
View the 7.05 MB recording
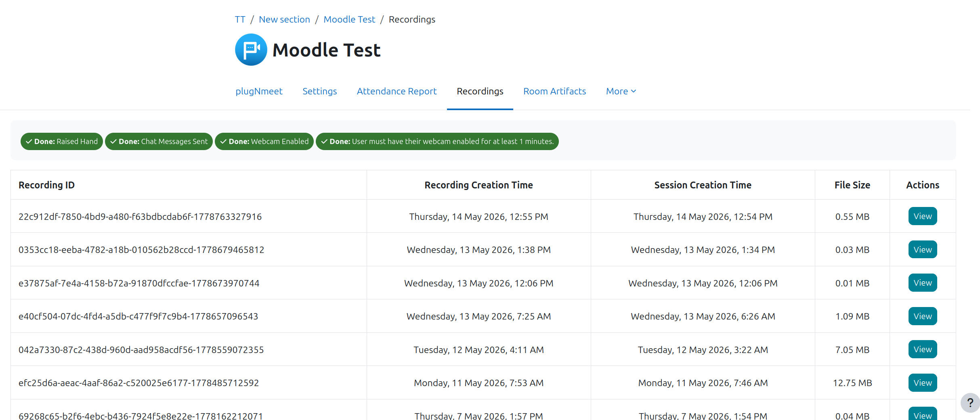click(923, 349)
